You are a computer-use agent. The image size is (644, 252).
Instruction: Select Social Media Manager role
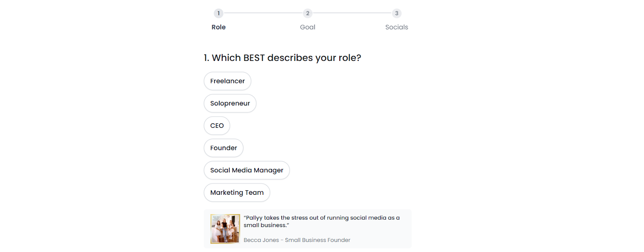coord(247,170)
